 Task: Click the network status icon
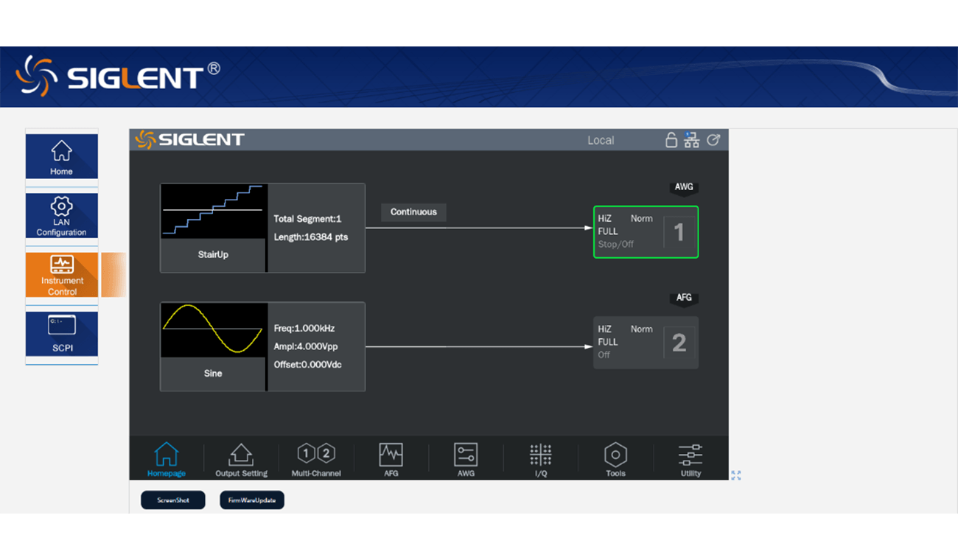[x=691, y=140]
